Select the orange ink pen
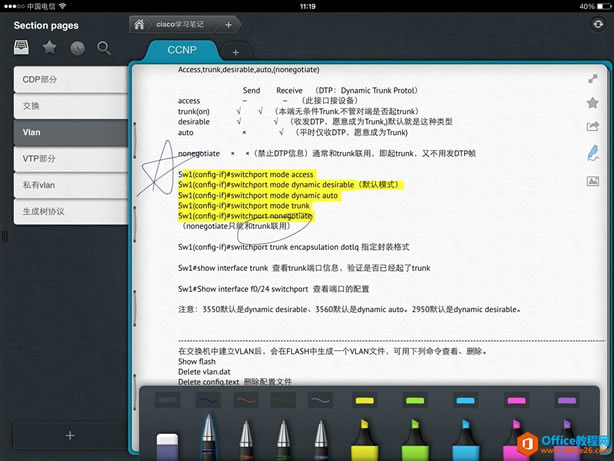 pyautogui.click(x=246, y=439)
